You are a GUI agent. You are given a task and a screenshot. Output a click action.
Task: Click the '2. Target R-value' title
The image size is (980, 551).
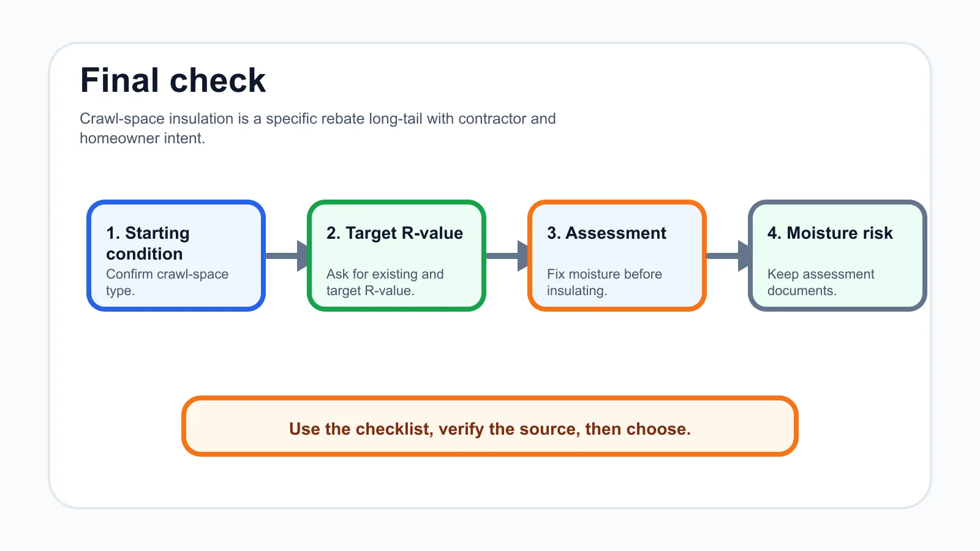[x=394, y=233]
